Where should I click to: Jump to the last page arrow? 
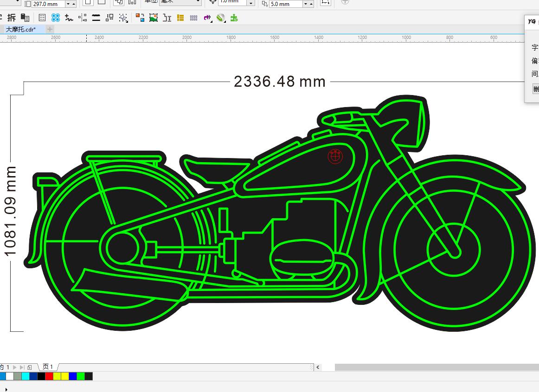(x=22, y=367)
